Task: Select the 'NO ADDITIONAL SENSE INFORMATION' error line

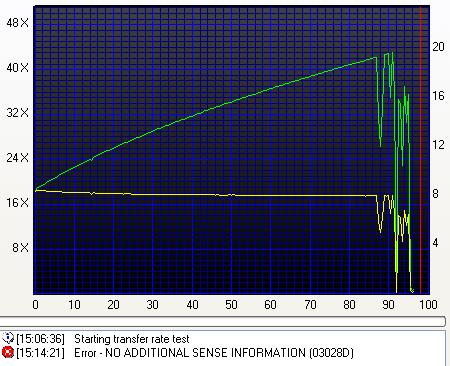Action: 213,353
